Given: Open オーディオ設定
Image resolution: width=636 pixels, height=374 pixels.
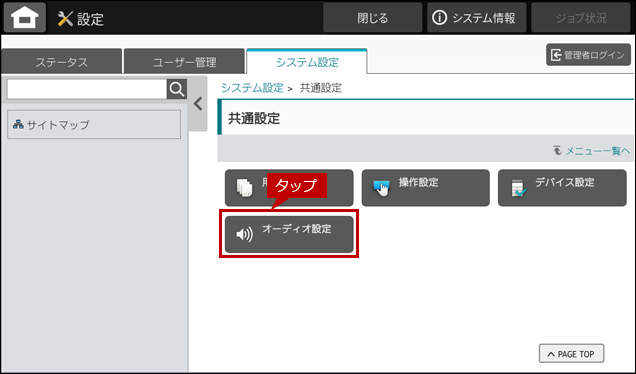Looking at the screenshot, I should [289, 234].
